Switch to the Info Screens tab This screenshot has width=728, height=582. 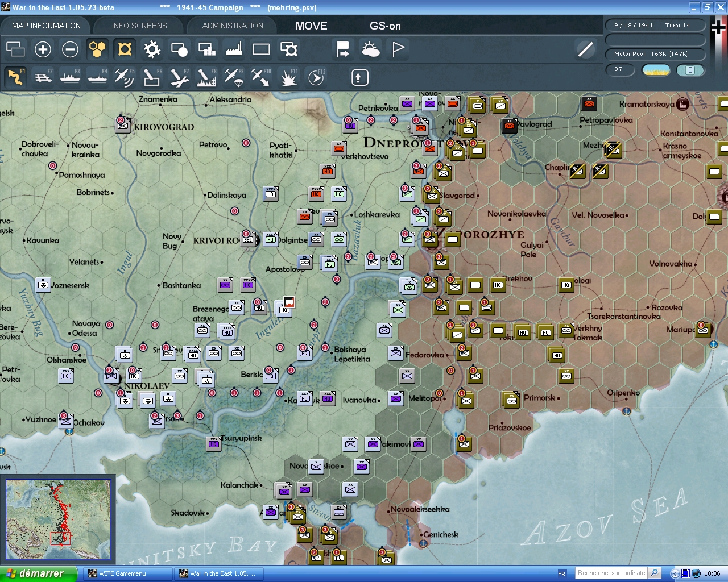pyautogui.click(x=139, y=26)
